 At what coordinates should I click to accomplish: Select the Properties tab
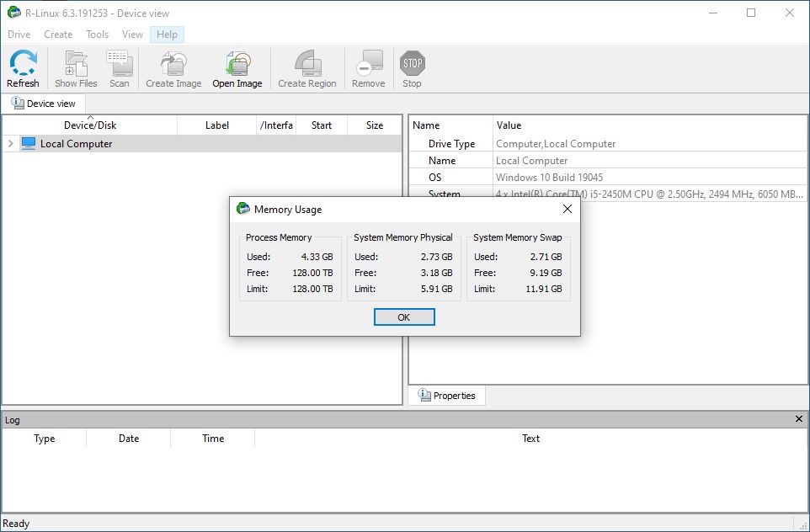447,396
